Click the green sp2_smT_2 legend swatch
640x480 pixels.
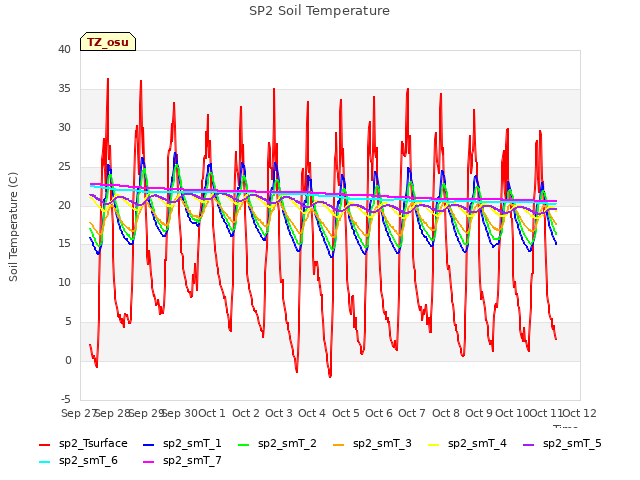pyautogui.click(x=244, y=444)
